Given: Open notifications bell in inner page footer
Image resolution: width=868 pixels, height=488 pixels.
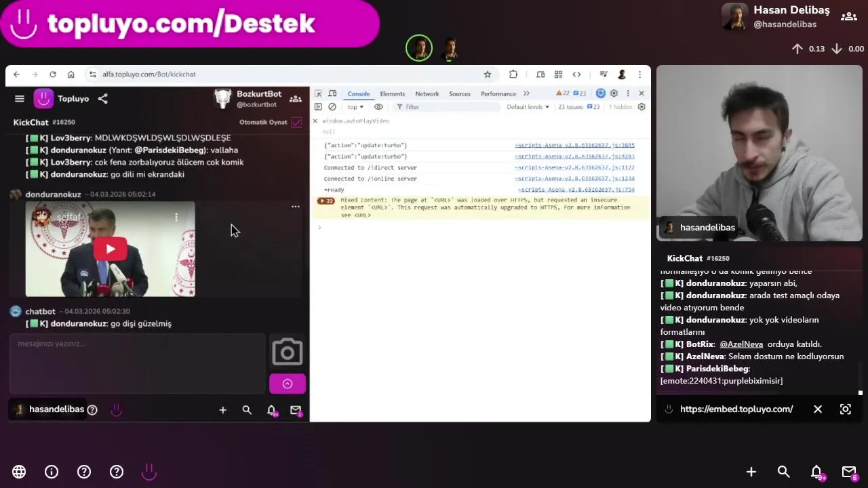Looking at the screenshot, I should point(271,410).
